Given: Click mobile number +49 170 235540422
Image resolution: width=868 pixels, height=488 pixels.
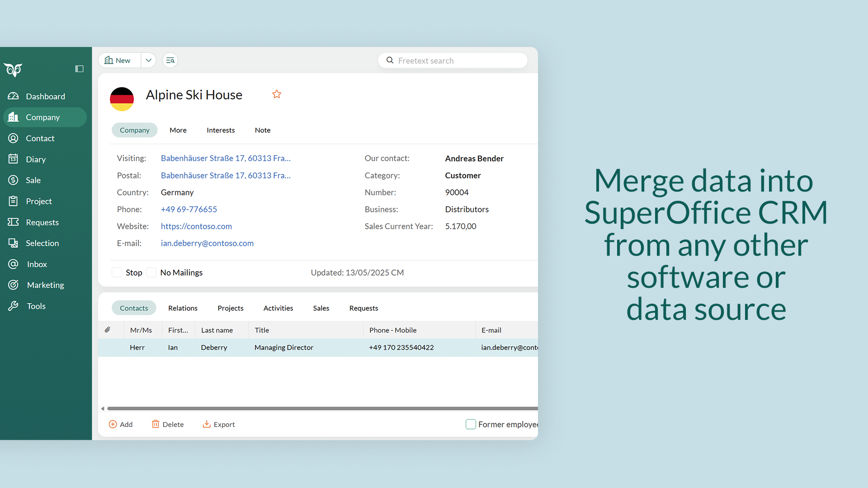Looking at the screenshot, I should coord(401,347).
